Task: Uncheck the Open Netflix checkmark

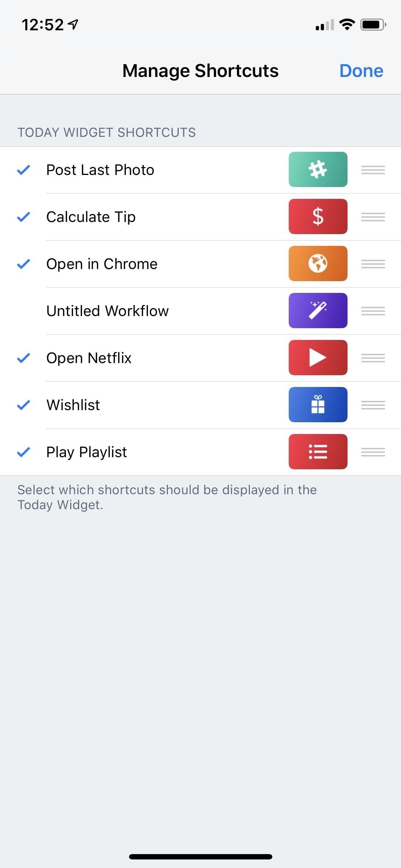Action: click(x=24, y=358)
